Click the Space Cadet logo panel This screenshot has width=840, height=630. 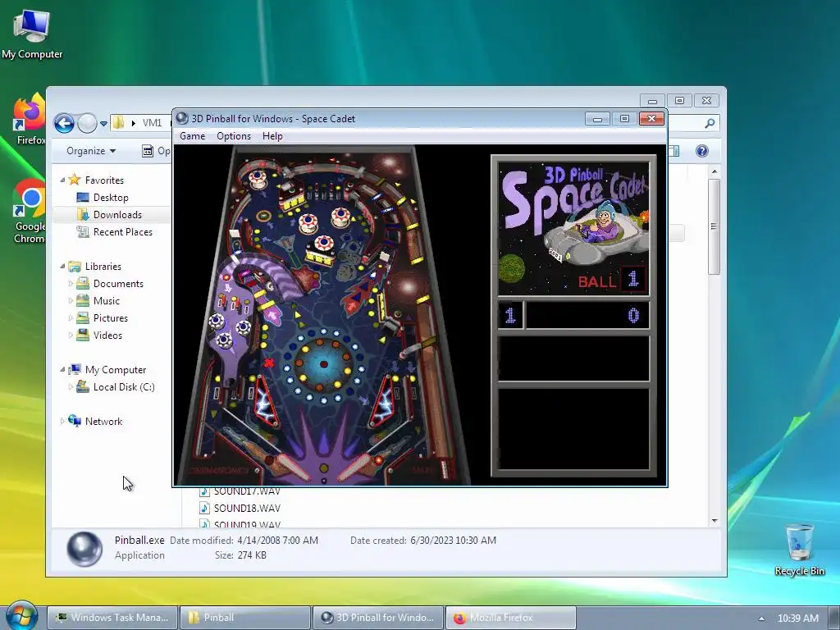[573, 229]
